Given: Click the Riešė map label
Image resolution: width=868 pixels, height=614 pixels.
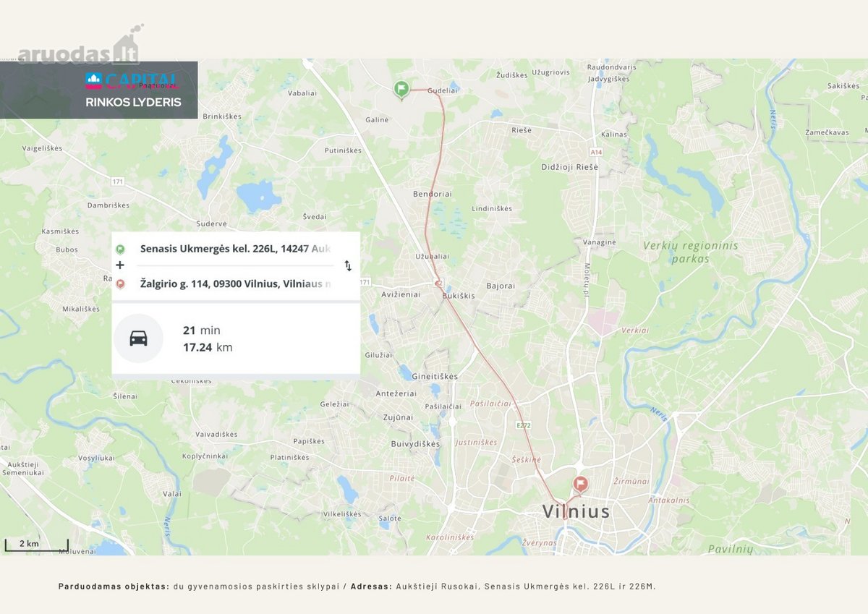Looking at the screenshot, I should tap(521, 130).
